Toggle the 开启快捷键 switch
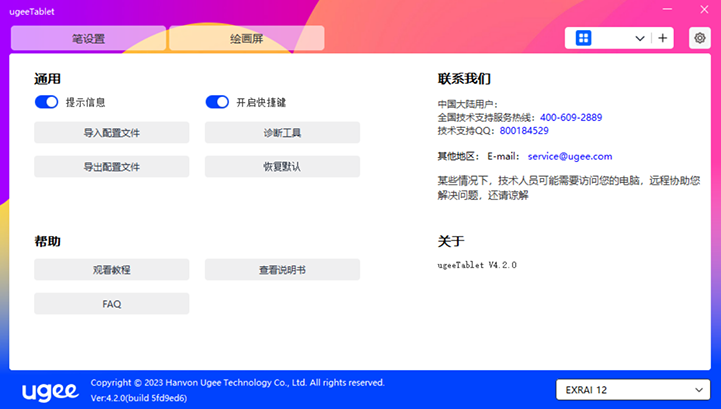The height and width of the screenshot is (409, 721). pos(217,102)
